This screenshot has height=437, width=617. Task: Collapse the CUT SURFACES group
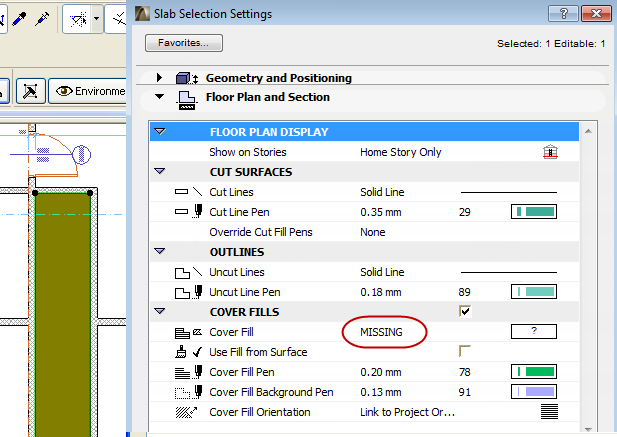coord(160,172)
